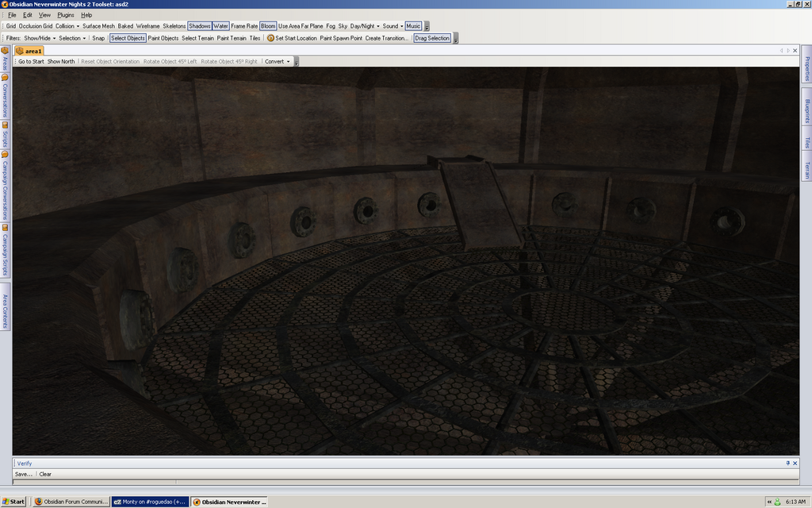
Task: Disable the Water display toggle
Action: pos(220,26)
